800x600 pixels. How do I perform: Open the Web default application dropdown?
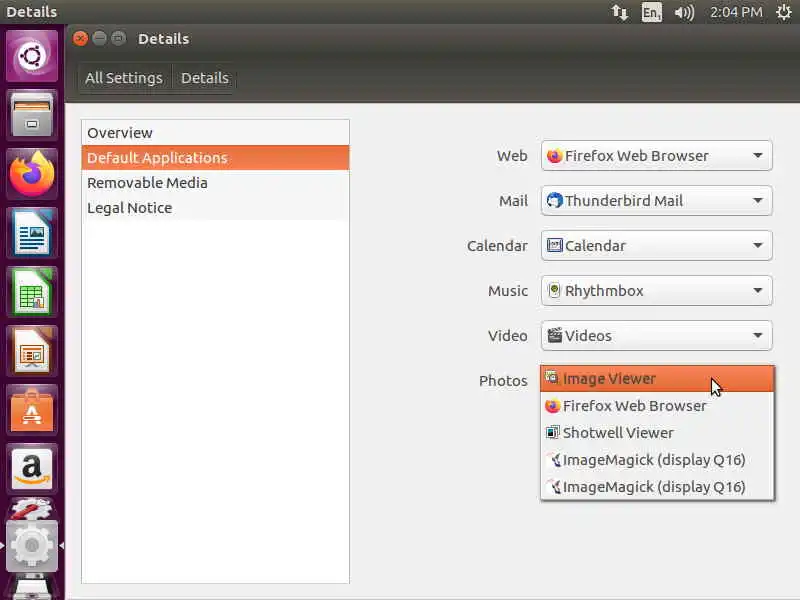point(657,156)
